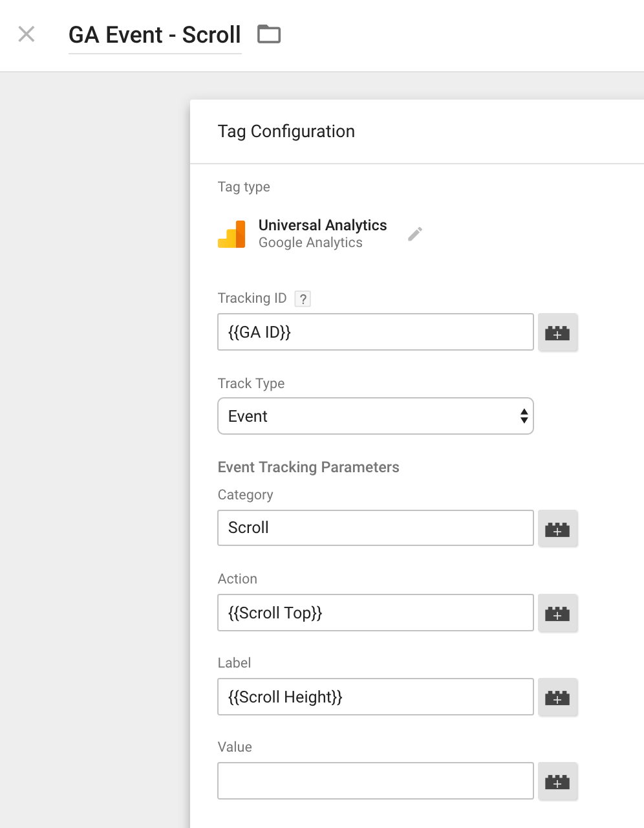
Task: Insert variable for Tracking ID field
Action: [557, 332]
